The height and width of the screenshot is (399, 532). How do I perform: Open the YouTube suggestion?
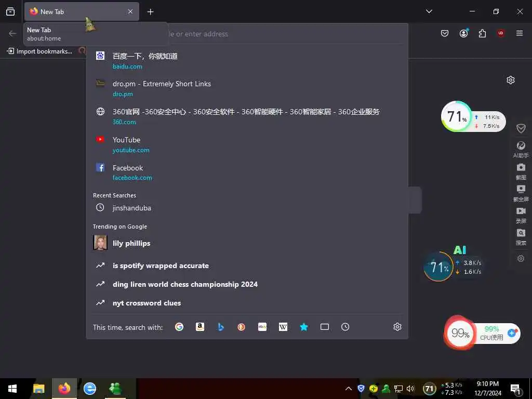(247, 144)
